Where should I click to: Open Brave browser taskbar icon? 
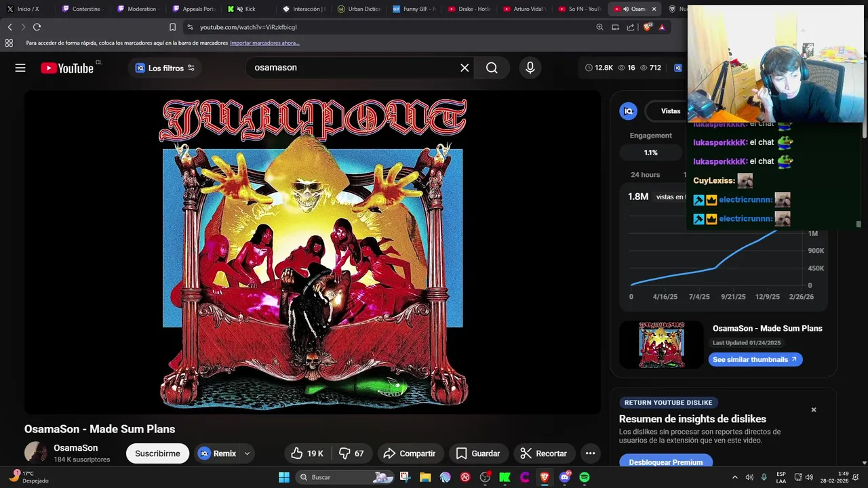click(x=545, y=477)
